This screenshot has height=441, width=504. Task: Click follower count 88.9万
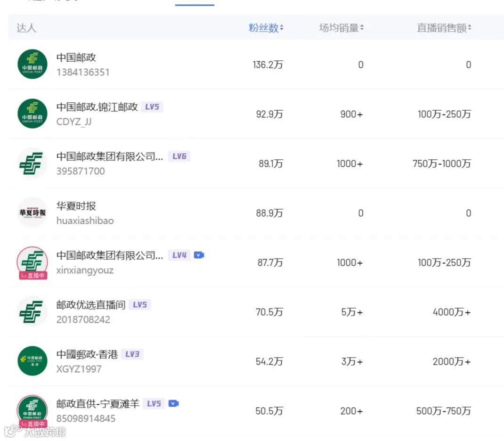[269, 213]
